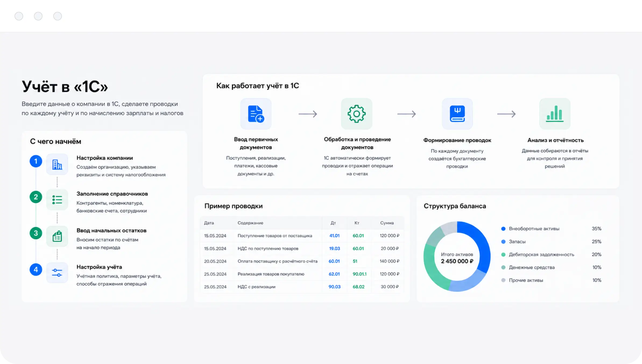Click the 140 000 ₽ amount
This screenshot has width=642, height=364.
point(390,261)
